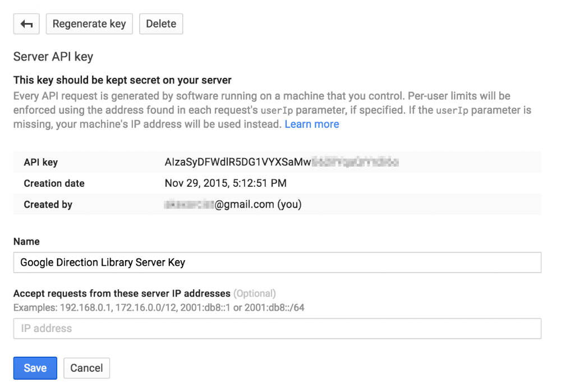Screen dimensions: 561x392
Task: Save the API key settings
Action: 35,368
